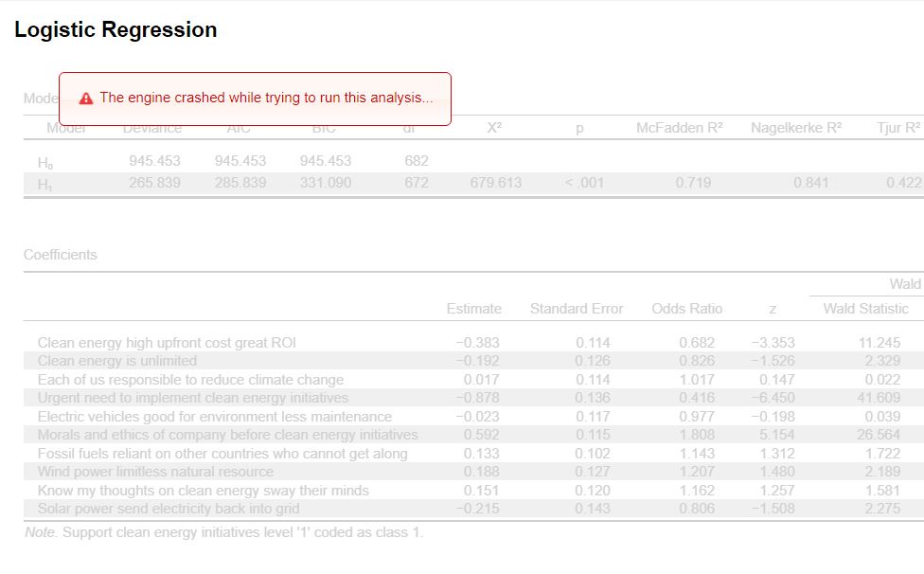Click the red warning triangle icon
The width and height of the screenshot is (924, 574).
86,98
